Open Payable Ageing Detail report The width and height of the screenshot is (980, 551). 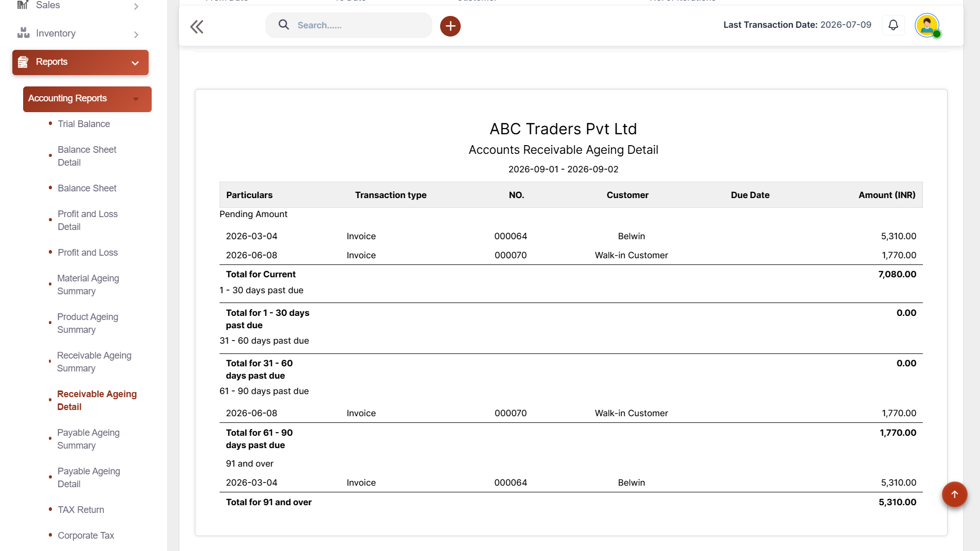pos(88,477)
